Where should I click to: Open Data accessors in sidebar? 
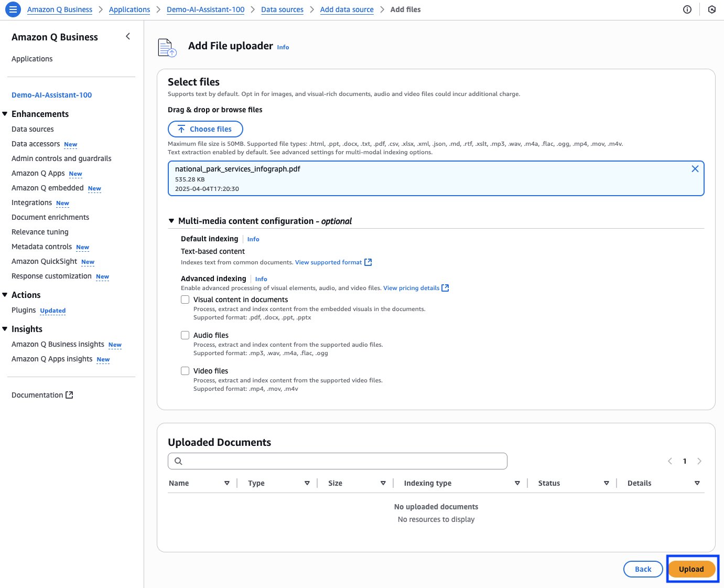tap(36, 144)
